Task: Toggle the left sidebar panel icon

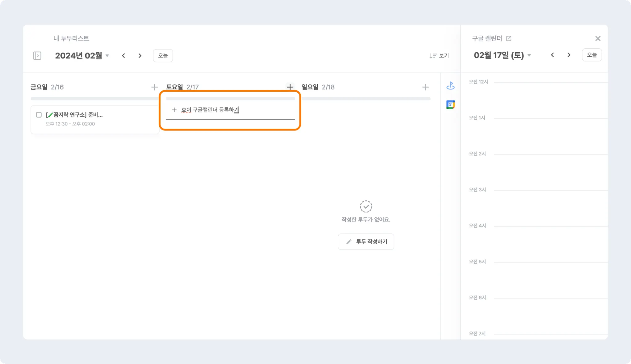Action: [37, 56]
